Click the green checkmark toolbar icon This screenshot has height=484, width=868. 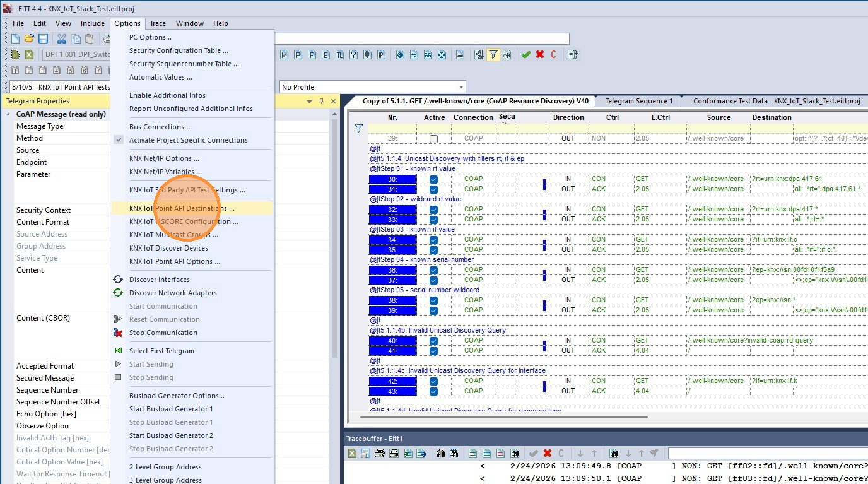click(525, 55)
